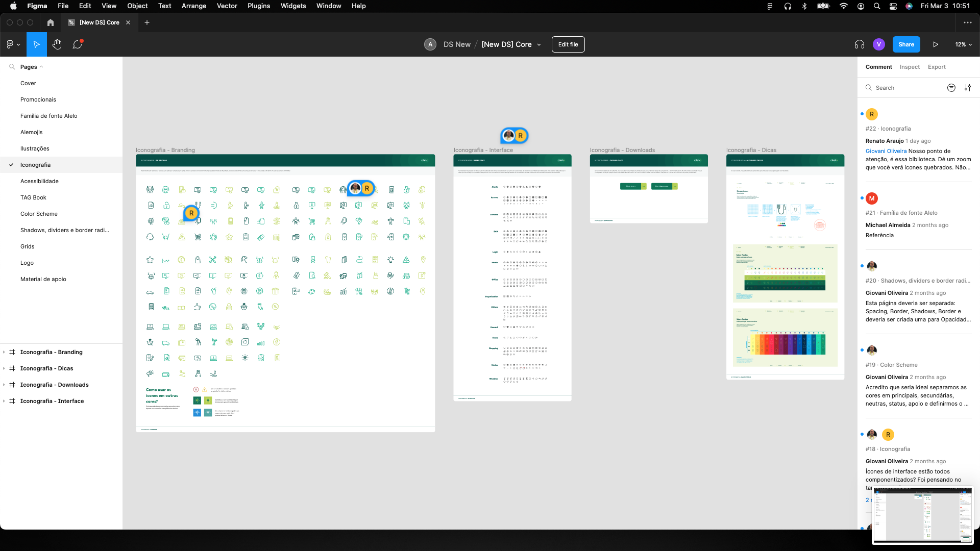This screenshot has width=980, height=551.
Task: Expand Iconografia - Branding layer
Action: pyautogui.click(x=4, y=352)
